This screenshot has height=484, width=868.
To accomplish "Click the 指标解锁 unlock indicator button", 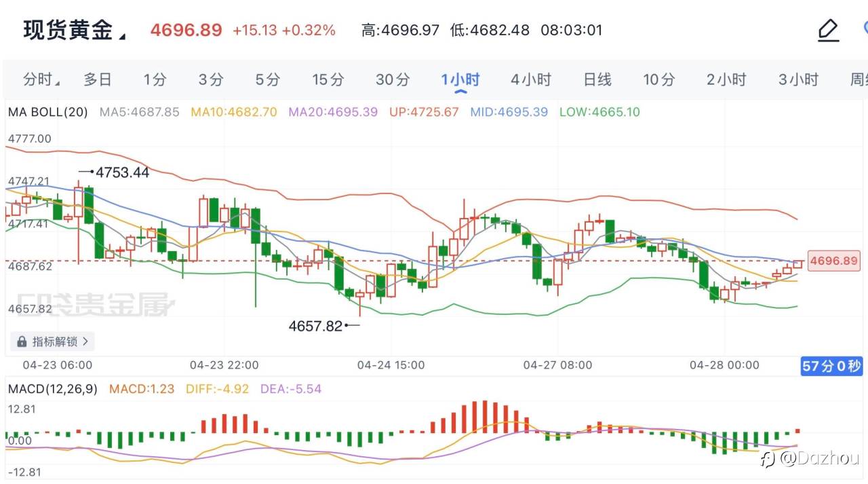I will click(x=53, y=341).
